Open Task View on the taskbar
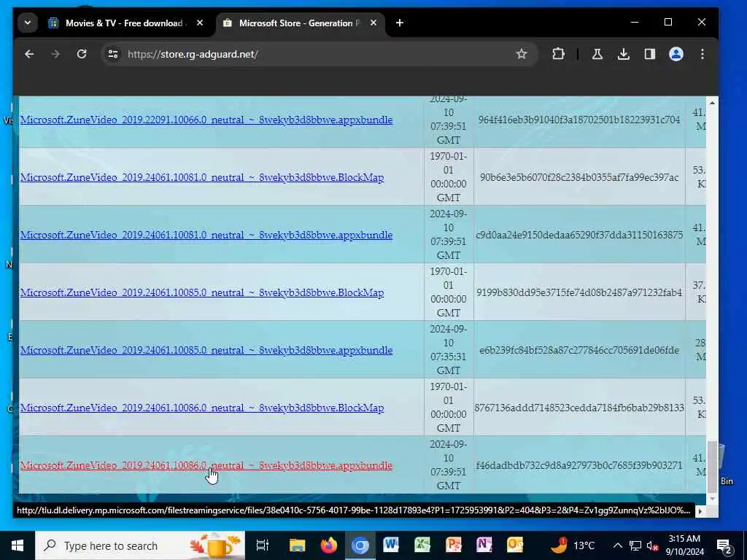747x560 pixels. 262,545
